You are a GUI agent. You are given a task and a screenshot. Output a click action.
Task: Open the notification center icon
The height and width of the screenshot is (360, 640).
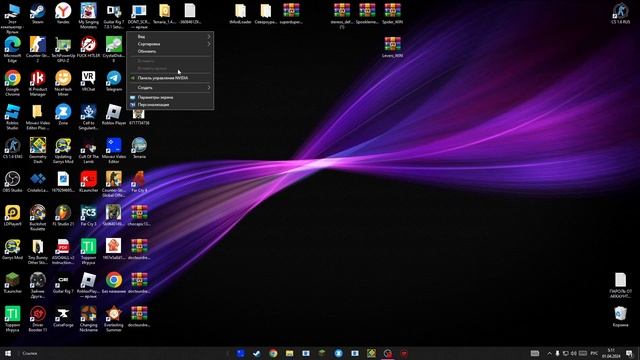[x=629, y=353]
